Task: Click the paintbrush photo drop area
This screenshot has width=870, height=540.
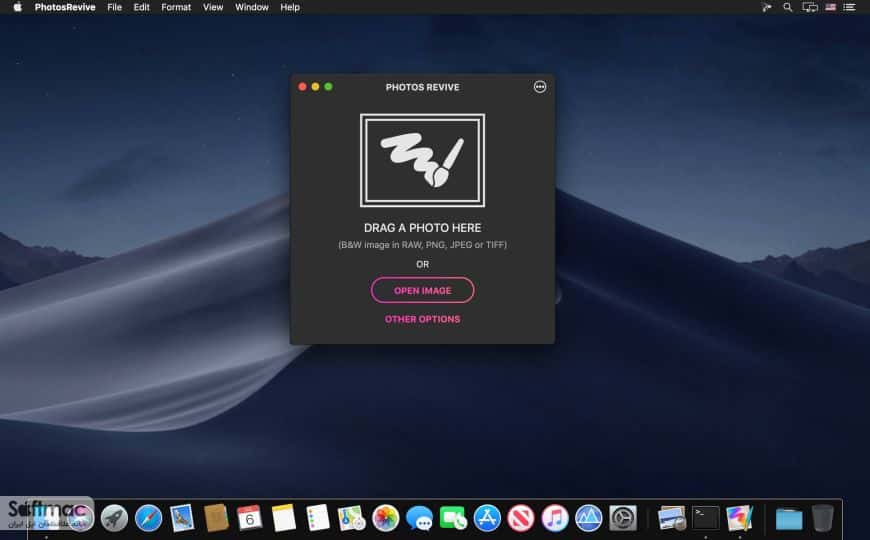Action: coord(422,160)
